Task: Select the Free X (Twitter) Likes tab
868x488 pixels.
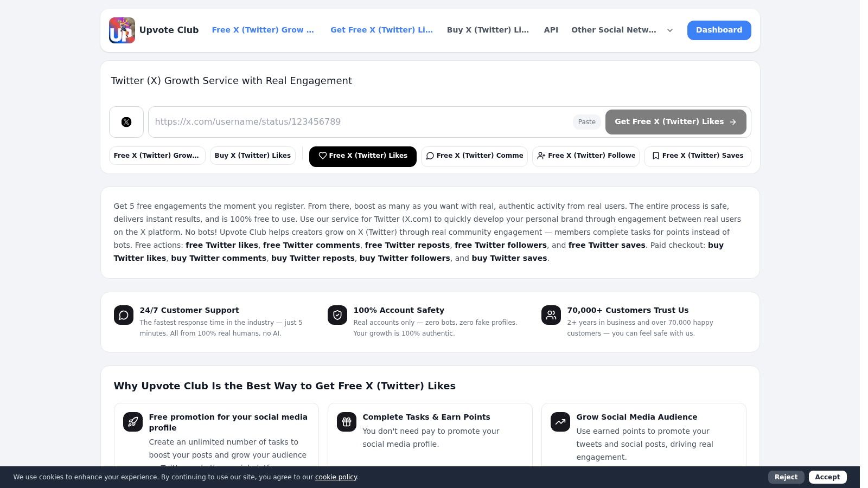Action: (363, 156)
